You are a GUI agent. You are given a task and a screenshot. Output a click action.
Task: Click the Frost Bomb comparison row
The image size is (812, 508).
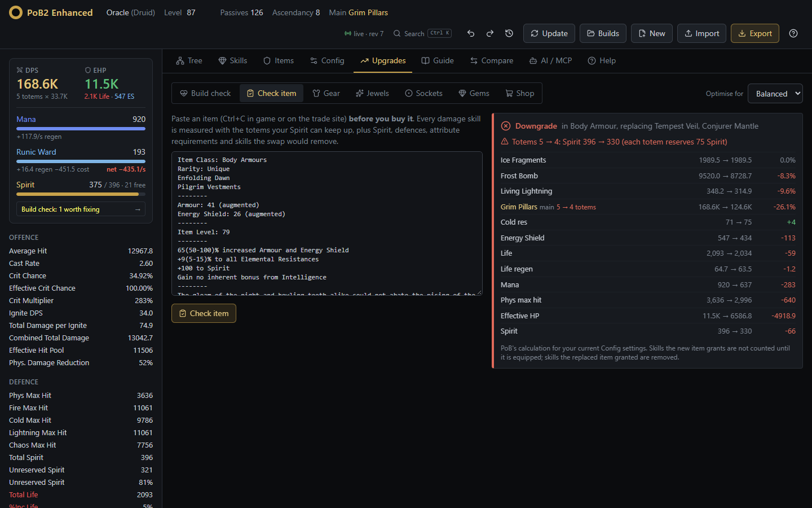coord(648,176)
